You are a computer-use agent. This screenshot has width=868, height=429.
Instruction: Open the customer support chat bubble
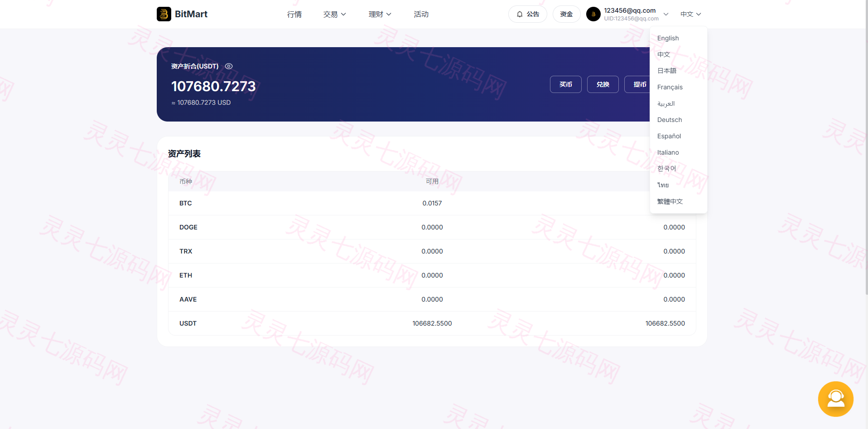click(835, 399)
